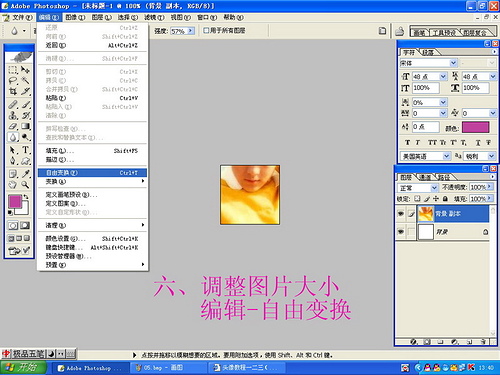Select the Crop tool
500x375 pixels.
(x=13, y=91)
